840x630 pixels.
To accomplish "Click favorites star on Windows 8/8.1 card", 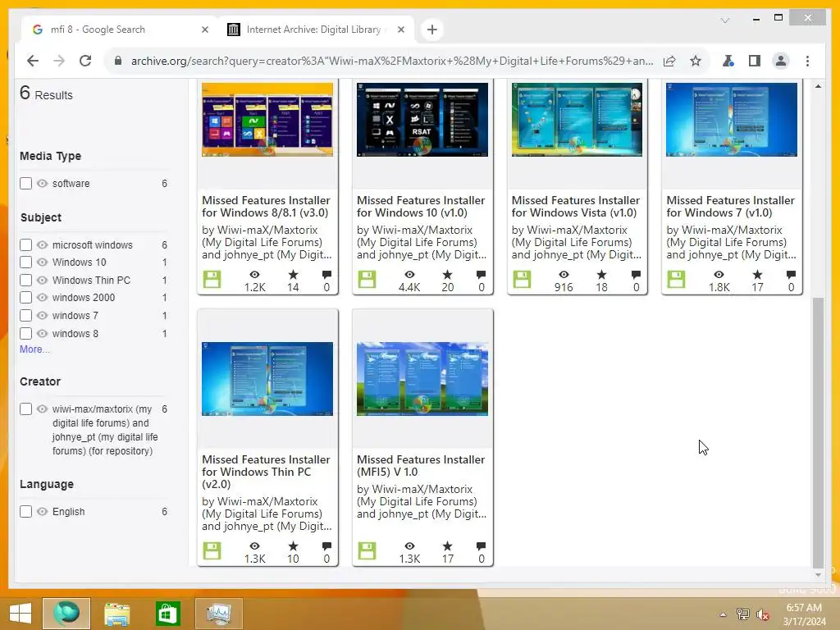I will tap(293, 275).
